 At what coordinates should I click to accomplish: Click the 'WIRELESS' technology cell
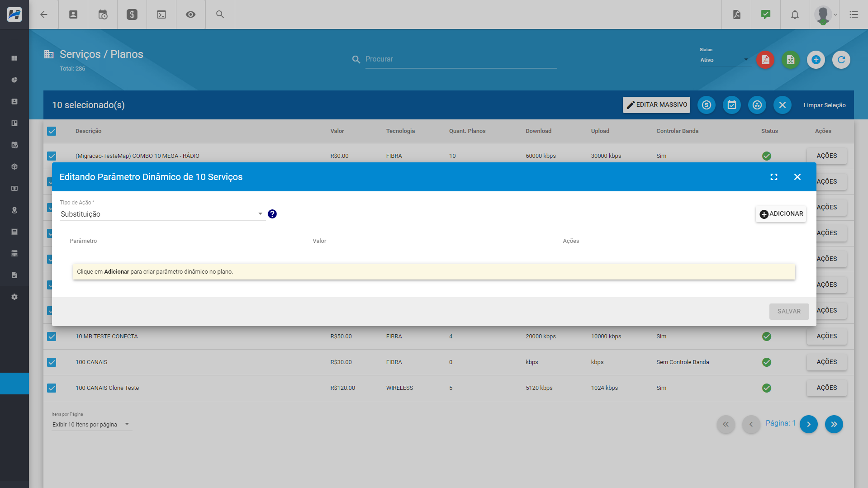(x=399, y=388)
